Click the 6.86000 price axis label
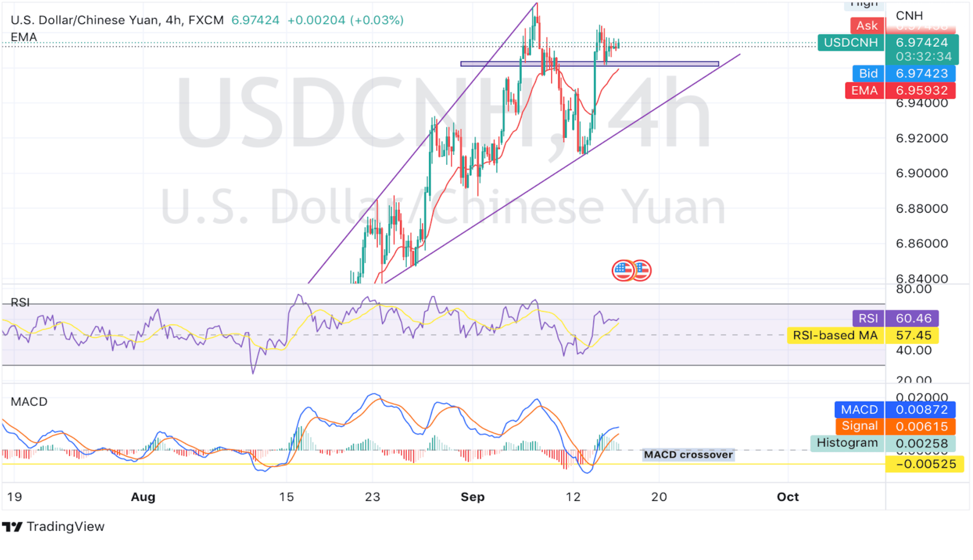This screenshot has width=973, height=560. coord(922,243)
